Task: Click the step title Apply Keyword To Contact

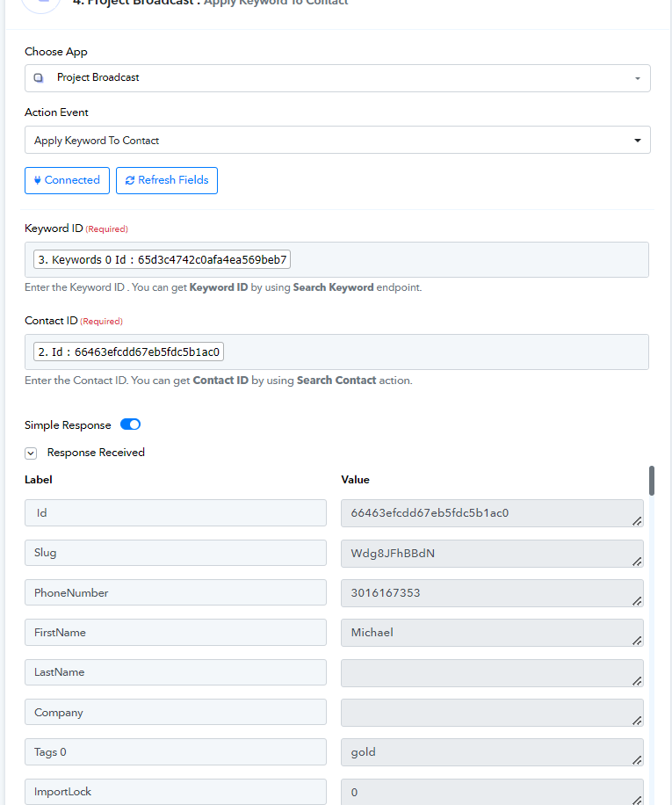Action: point(276,3)
